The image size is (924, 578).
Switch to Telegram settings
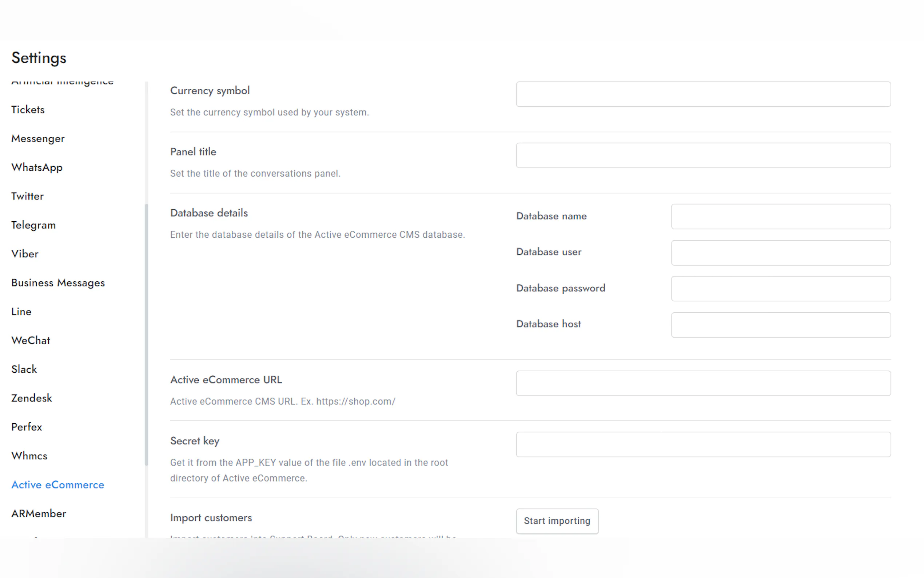(x=33, y=225)
